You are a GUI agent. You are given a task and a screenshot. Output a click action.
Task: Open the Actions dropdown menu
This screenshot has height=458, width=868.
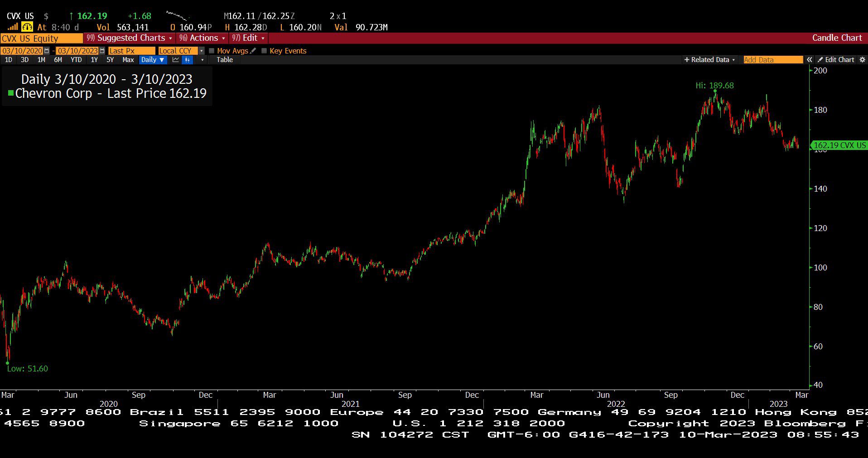coord(202,38)
